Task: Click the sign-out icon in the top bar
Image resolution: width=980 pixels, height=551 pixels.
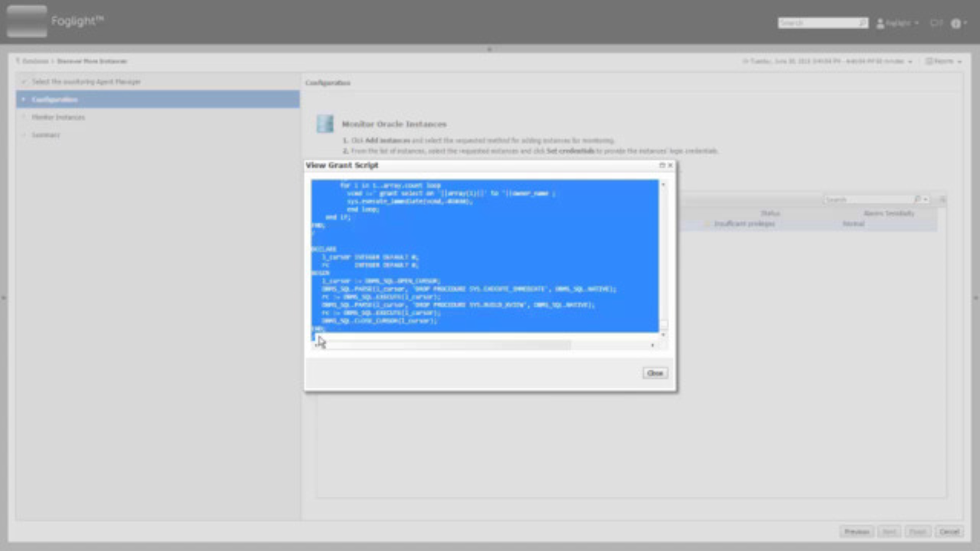Action: 936,23
